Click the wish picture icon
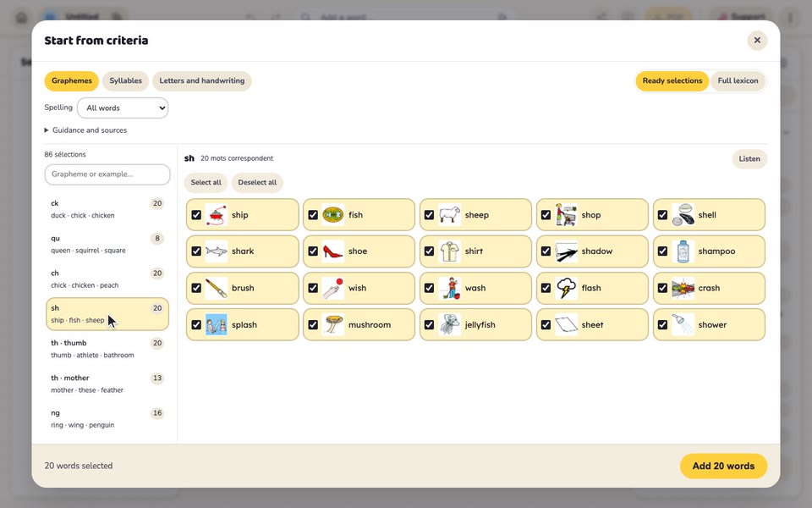 333,288
